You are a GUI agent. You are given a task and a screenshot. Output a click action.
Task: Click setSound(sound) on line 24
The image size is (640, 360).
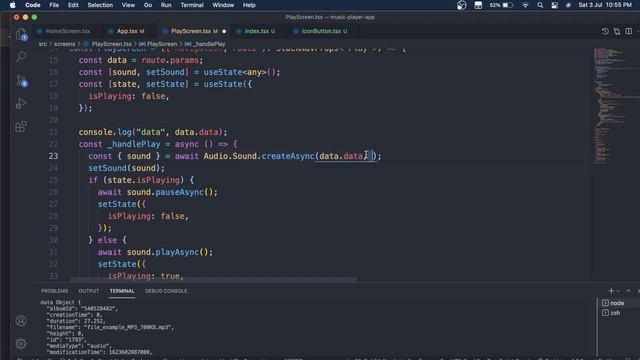[x=127, y=168]
